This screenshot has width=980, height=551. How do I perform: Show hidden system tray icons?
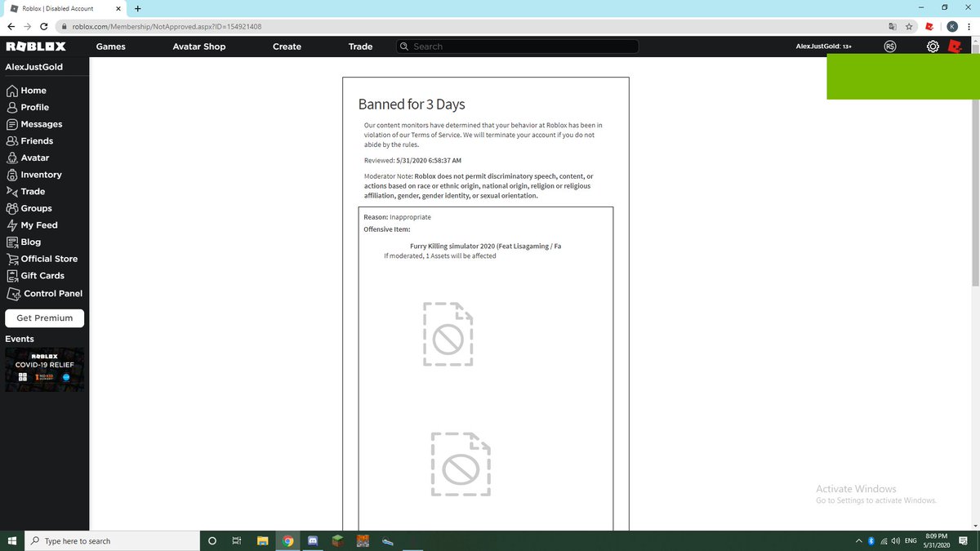pyautogui.click(x=859, y=540)
